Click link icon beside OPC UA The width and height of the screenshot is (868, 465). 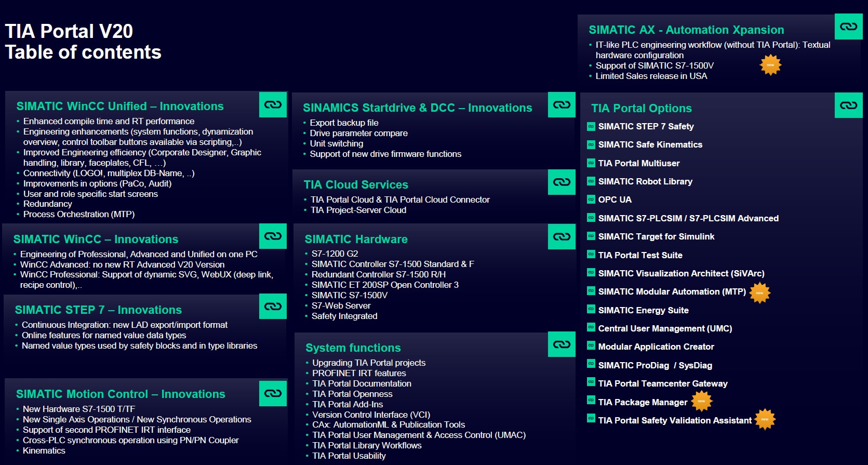[591, 199]
